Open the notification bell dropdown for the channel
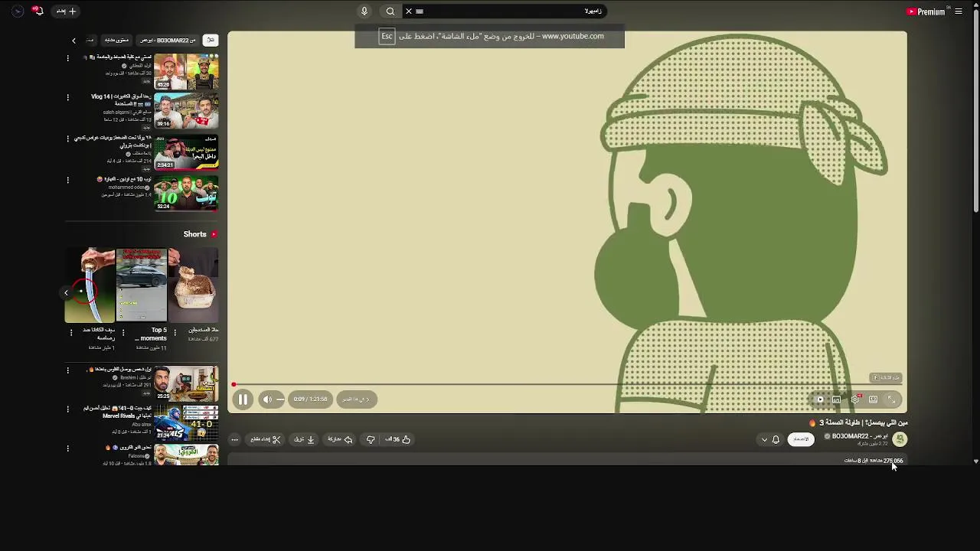The height and width of the screenshot is (551, 980). click(x=770, y=439)
